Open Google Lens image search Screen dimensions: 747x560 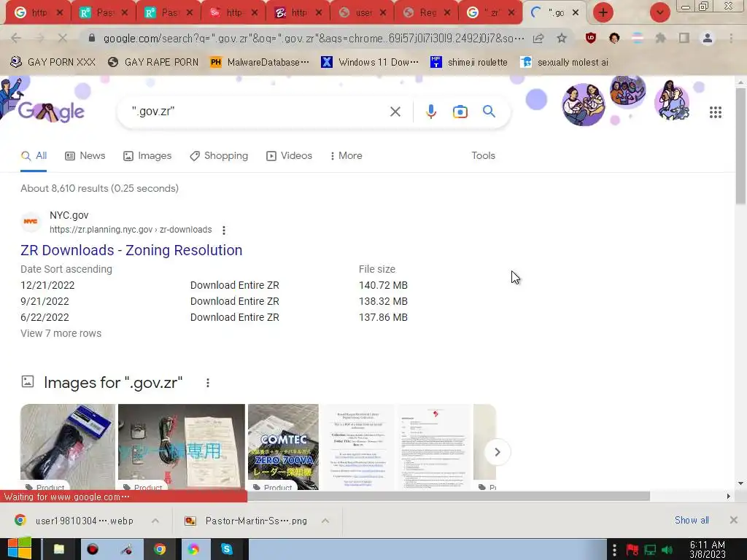click(x=460, y=112)
